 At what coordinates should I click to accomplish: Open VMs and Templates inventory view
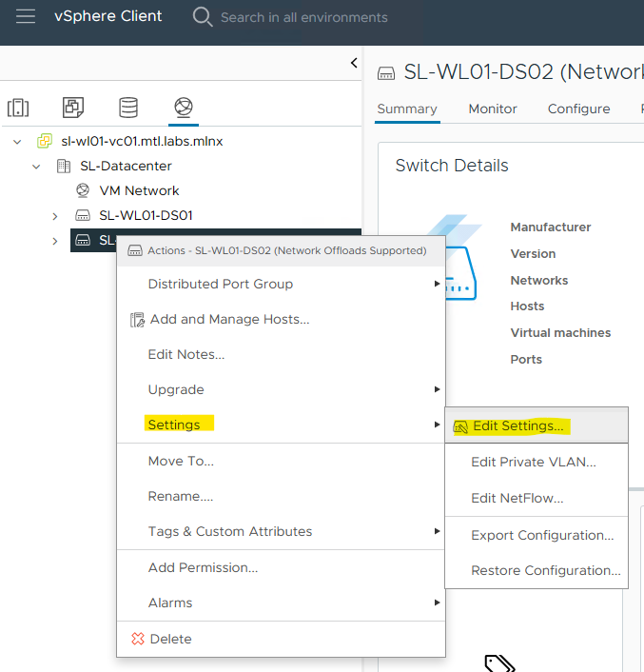(x=73, y=108)
